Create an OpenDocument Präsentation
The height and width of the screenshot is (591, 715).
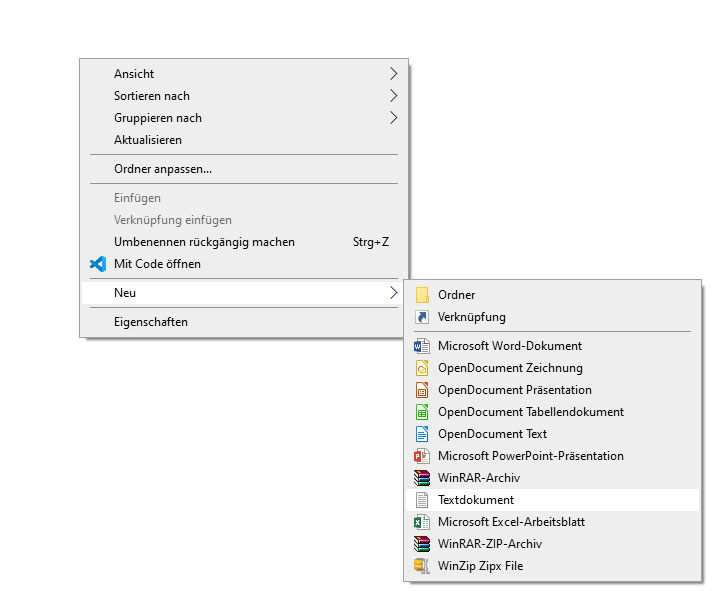[x=552, y=390]
